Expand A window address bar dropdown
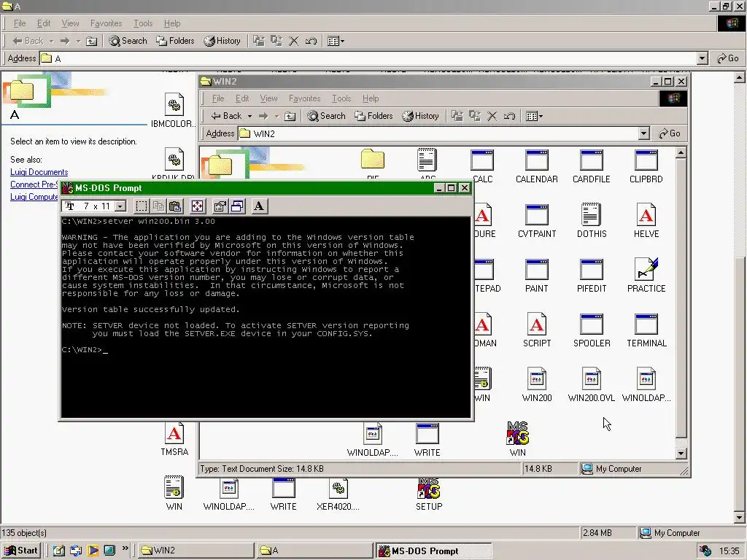747x560 pixels. (x=703, y=58)
